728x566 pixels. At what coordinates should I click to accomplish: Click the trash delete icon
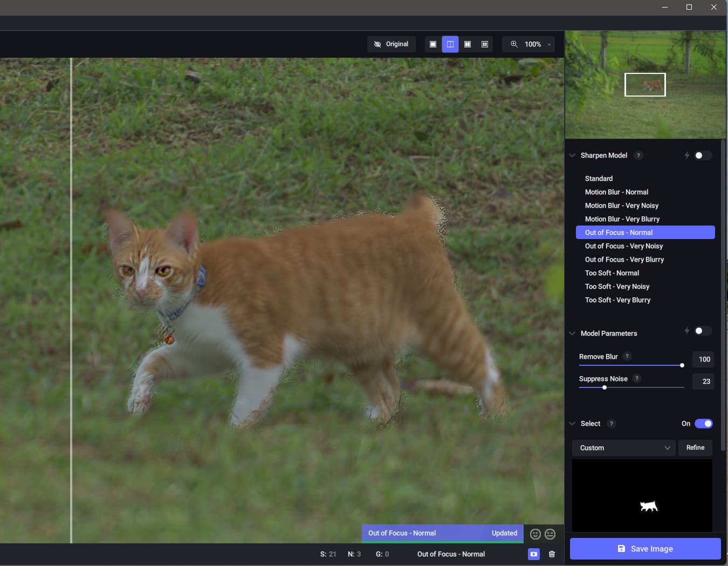(552, 554)
